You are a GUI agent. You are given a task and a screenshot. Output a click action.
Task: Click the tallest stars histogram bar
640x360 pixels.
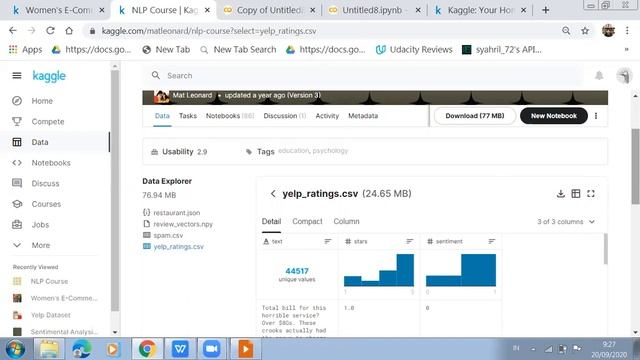click(405, 270)
